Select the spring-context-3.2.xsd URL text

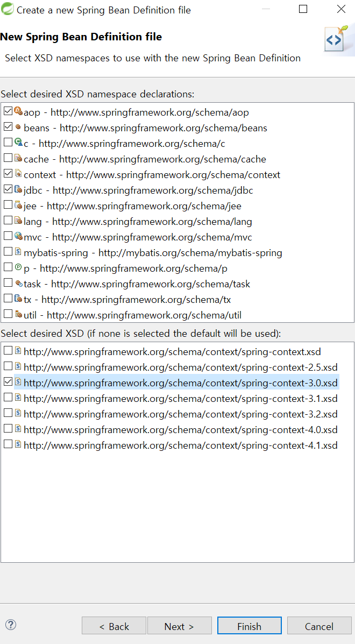[181, 414]
